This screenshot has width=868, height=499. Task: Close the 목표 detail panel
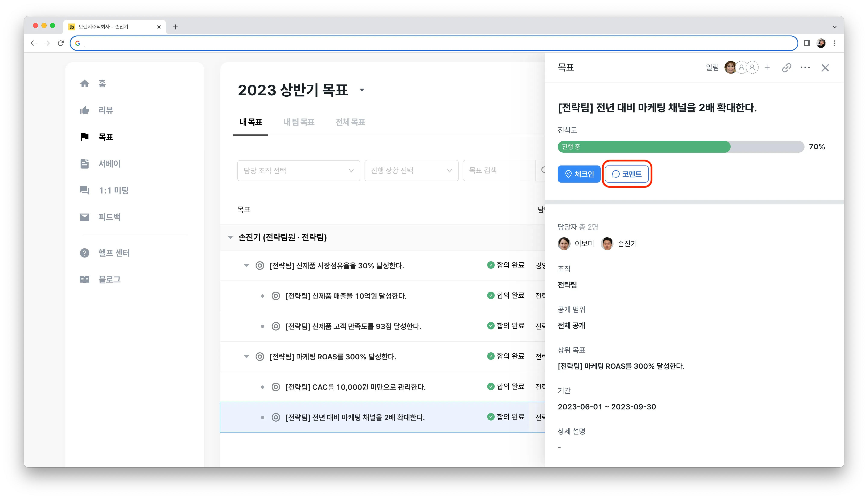click(825, 68)
